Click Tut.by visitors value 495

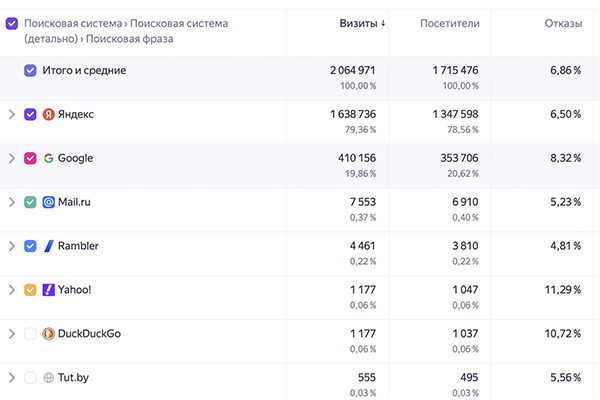tap(469, 378)
